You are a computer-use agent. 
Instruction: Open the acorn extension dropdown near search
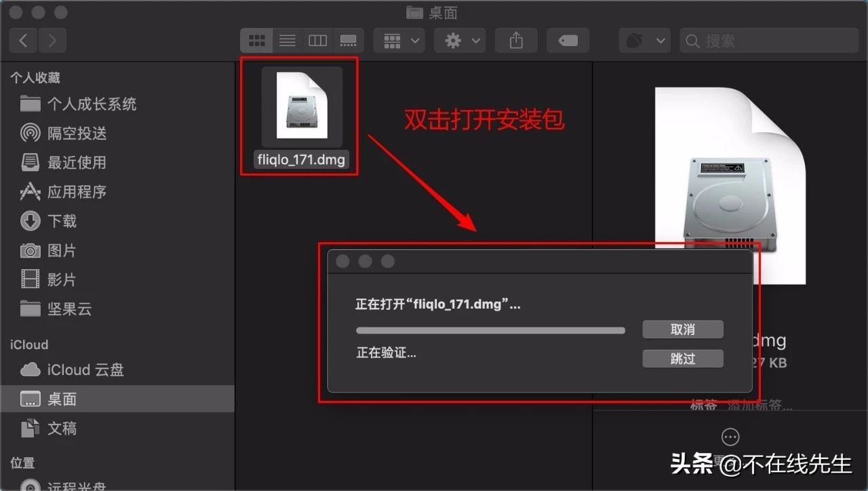644,40
